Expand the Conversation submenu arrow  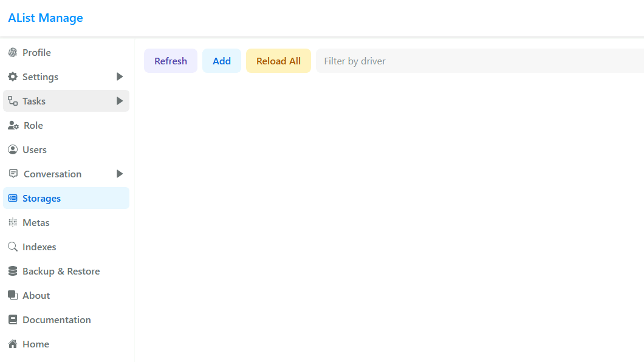pyautogui.click(x=120, y=174)
